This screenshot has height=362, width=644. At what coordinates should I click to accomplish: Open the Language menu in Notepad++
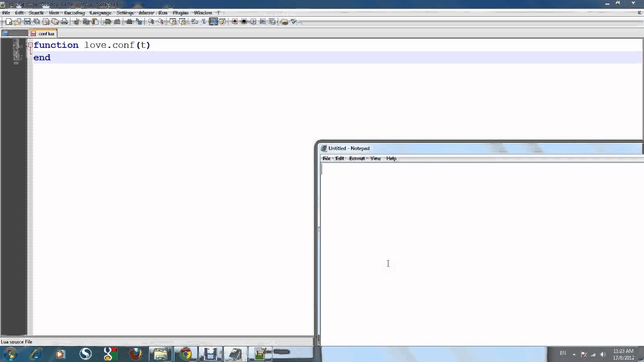[x=101, y=13]
